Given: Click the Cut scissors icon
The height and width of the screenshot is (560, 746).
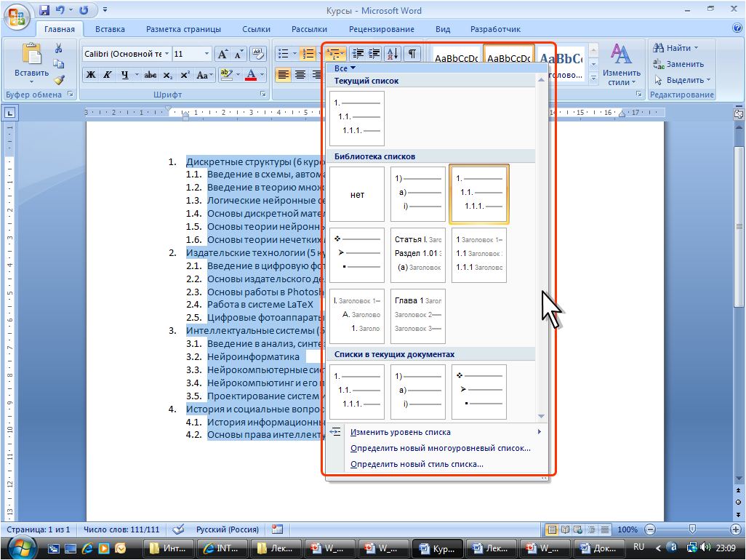Looking at the screenshot, I should coord(59,49).
